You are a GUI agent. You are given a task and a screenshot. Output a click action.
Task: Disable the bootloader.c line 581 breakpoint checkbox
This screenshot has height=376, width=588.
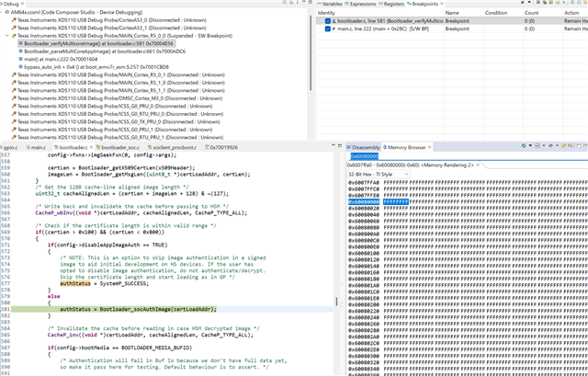click(328, 21)
